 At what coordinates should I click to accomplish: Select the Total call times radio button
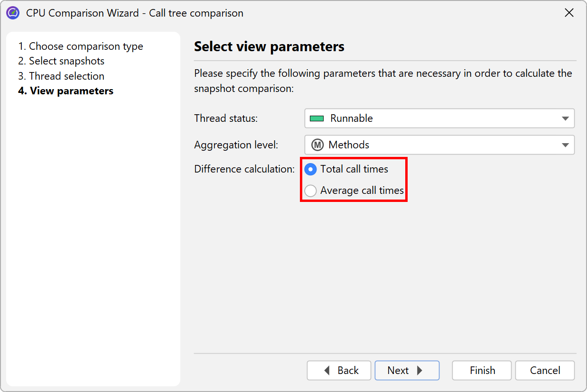pyautogui.click(x=310, y=169)
